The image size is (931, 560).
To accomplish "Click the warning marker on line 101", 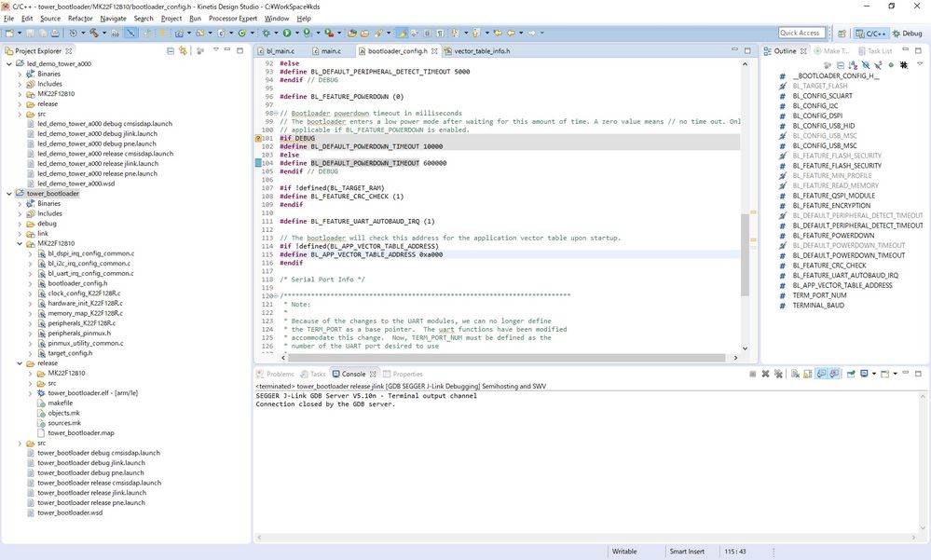I will point(258,138).
